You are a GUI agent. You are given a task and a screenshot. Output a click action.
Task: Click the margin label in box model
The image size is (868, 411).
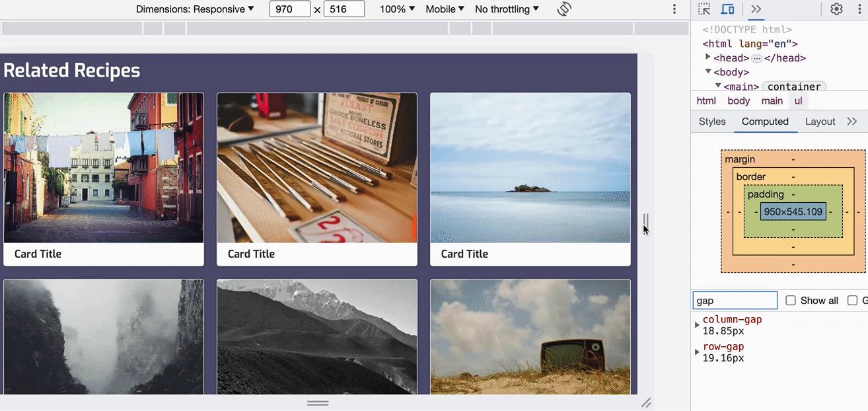click(740, 159)
